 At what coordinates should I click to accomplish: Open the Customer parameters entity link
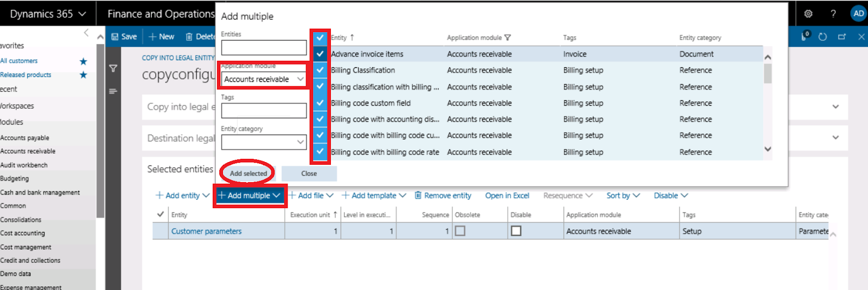pyautogui.click(x=206, y=231)
